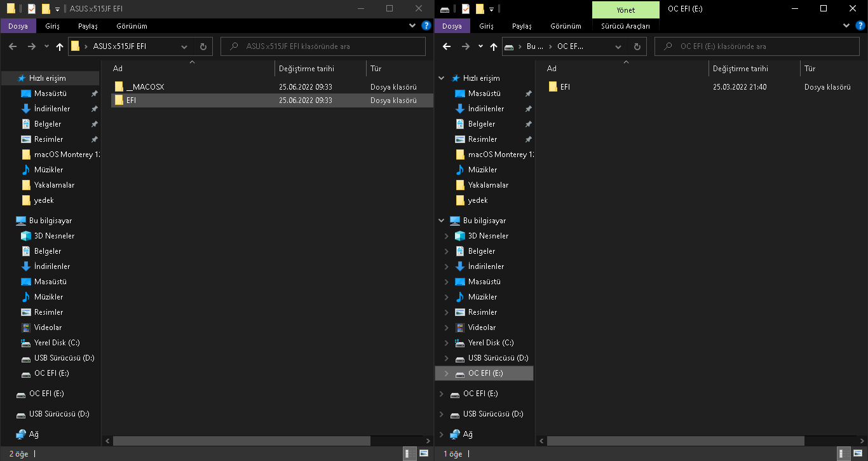Switch left window to large icons view

423,453
